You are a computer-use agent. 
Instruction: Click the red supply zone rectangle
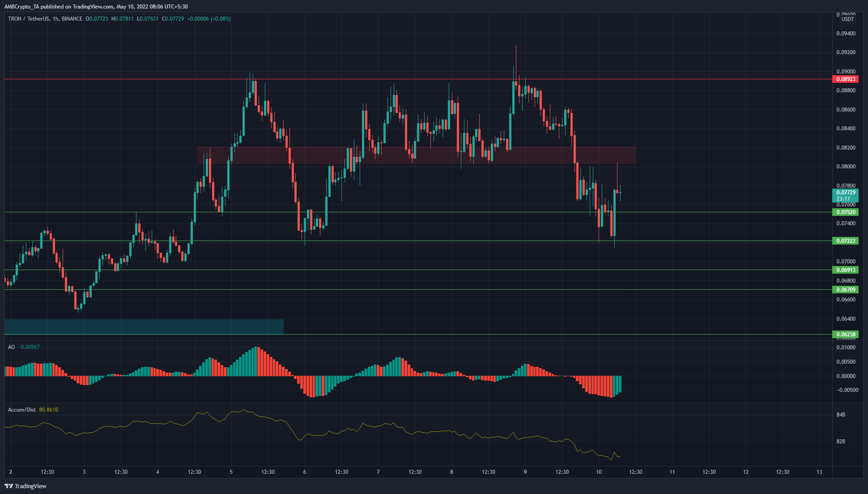pyautogui.click(x=417, y=155)
